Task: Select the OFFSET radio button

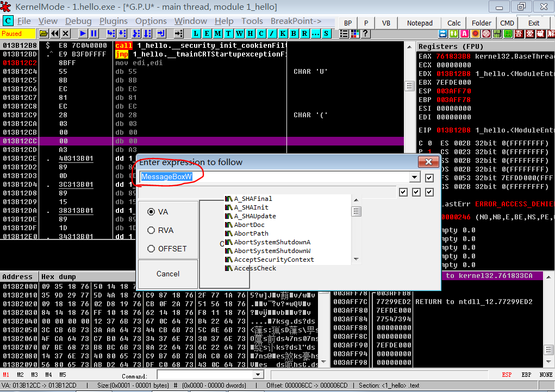Action: [x=151, y=249]
